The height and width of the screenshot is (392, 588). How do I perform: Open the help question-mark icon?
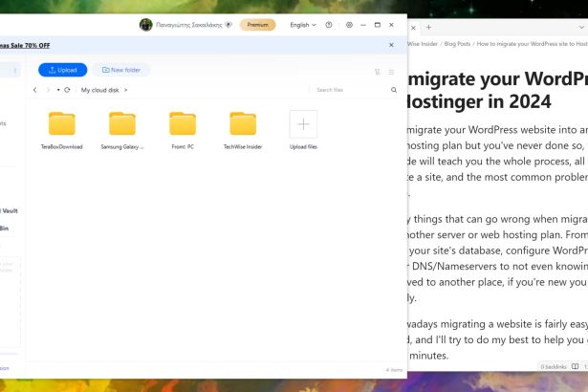pos(329,25)
